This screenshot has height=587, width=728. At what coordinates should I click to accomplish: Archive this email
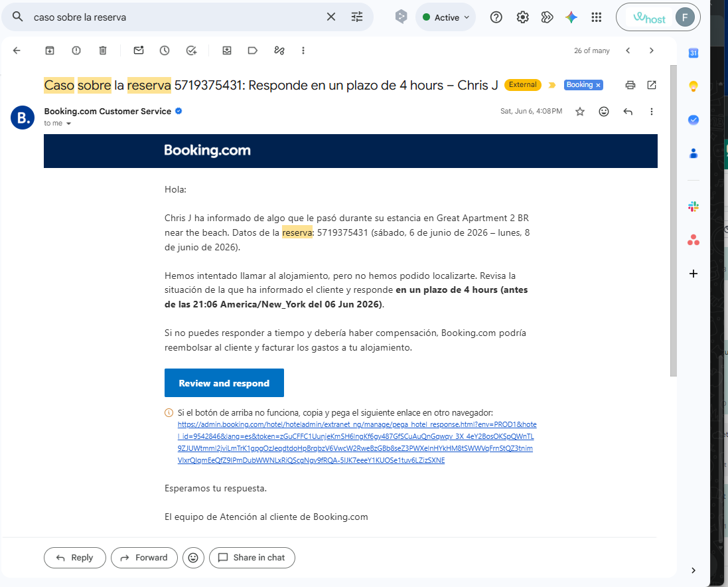click(x=50, y=50)
